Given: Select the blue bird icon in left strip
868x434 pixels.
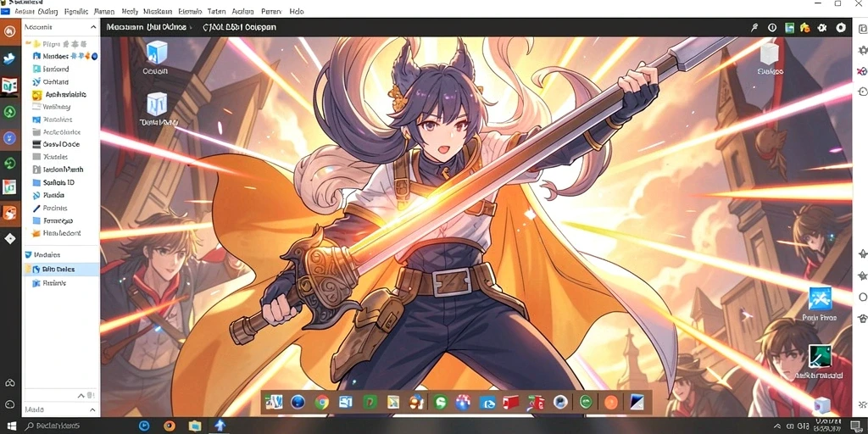Looking at the screenshot, I should point(9,58).
